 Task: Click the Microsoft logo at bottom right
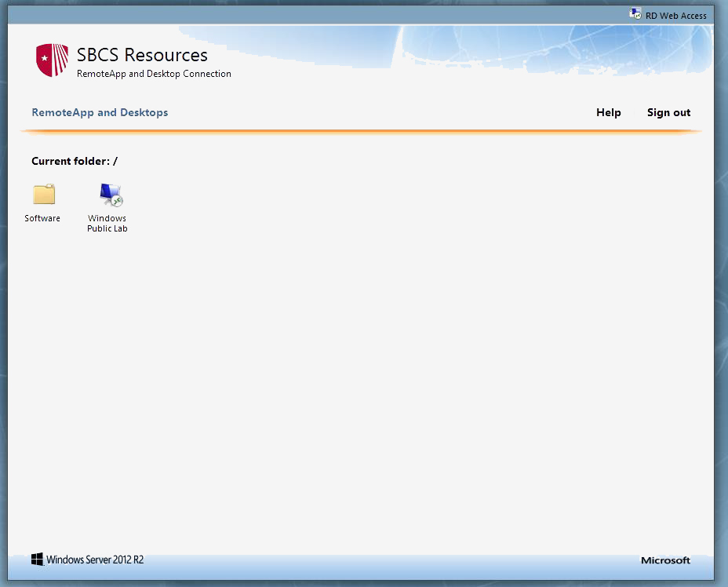665,560
